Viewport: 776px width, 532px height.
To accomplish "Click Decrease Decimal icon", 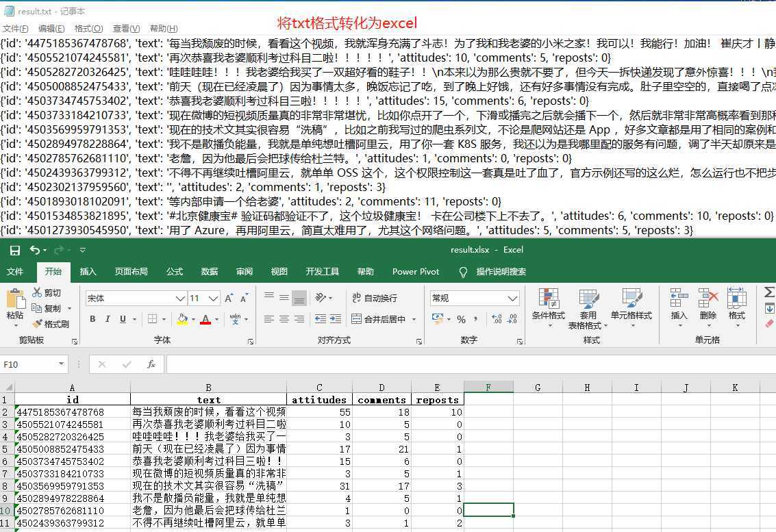I will pos(513,319).
